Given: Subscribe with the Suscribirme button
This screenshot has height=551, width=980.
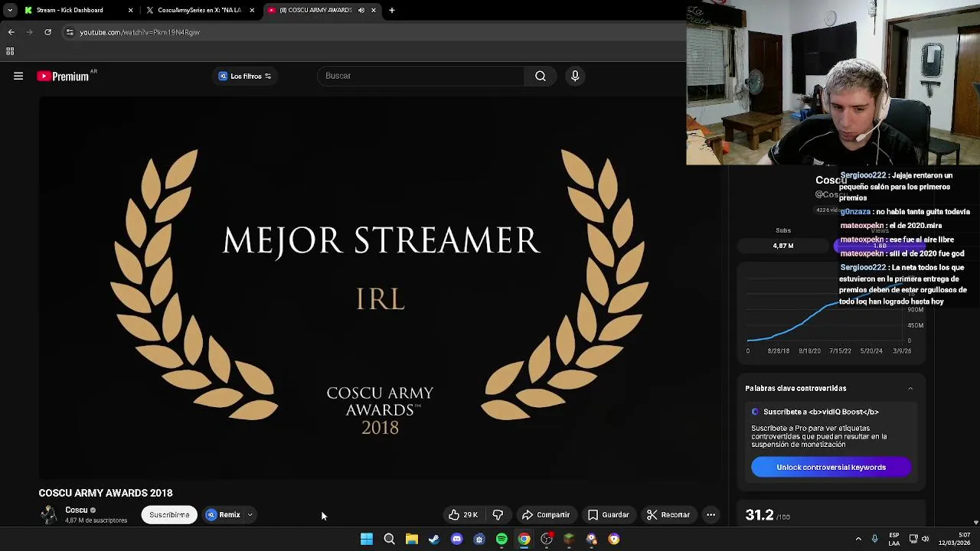Looking at the screenshot, I should click(169, 515).
